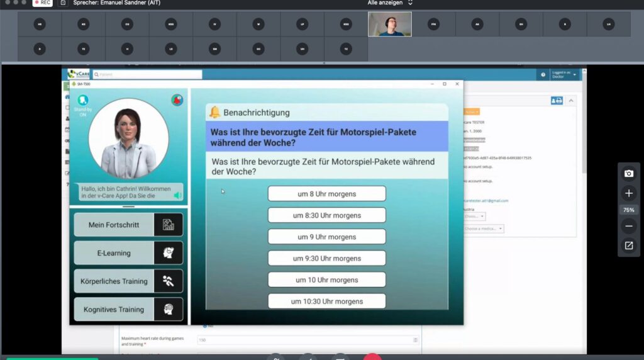Viewport: 644px width, 360px height.
Task: Close the SM-T500 window
Action: 457,84
